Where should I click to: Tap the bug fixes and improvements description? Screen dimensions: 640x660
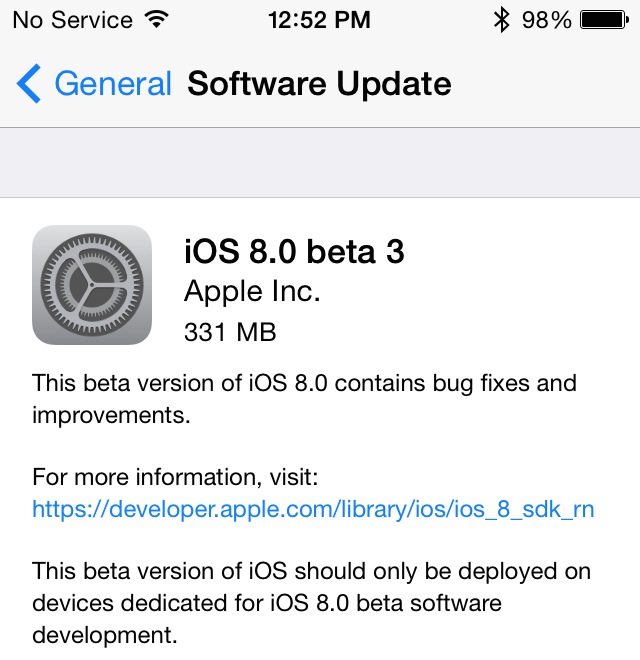click(304, 398)
